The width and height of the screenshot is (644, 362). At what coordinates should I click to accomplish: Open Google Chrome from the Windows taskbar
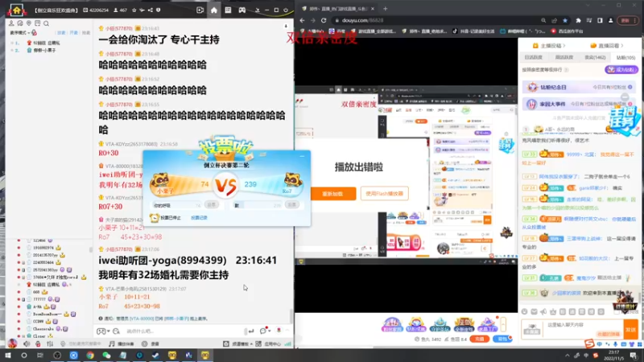90,355
